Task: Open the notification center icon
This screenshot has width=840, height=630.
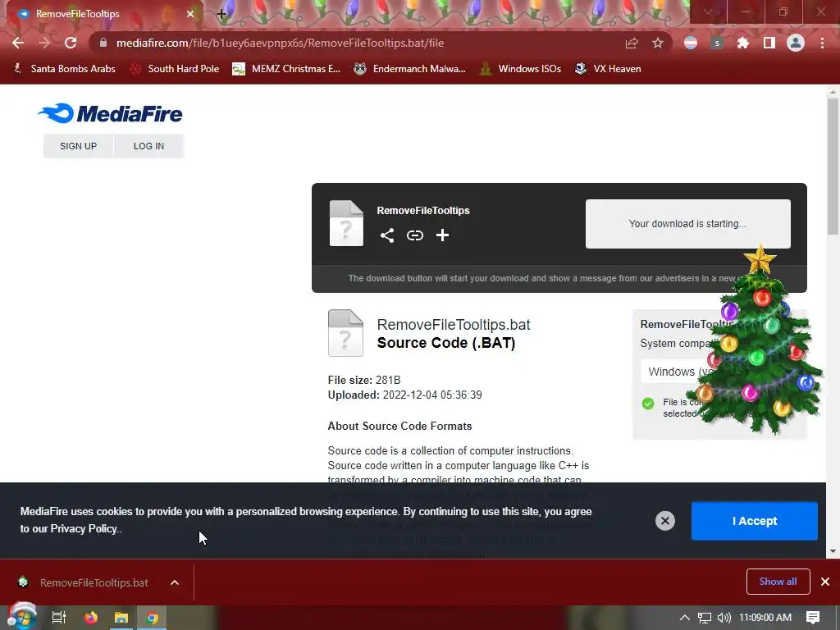Action: coord(813,618)
